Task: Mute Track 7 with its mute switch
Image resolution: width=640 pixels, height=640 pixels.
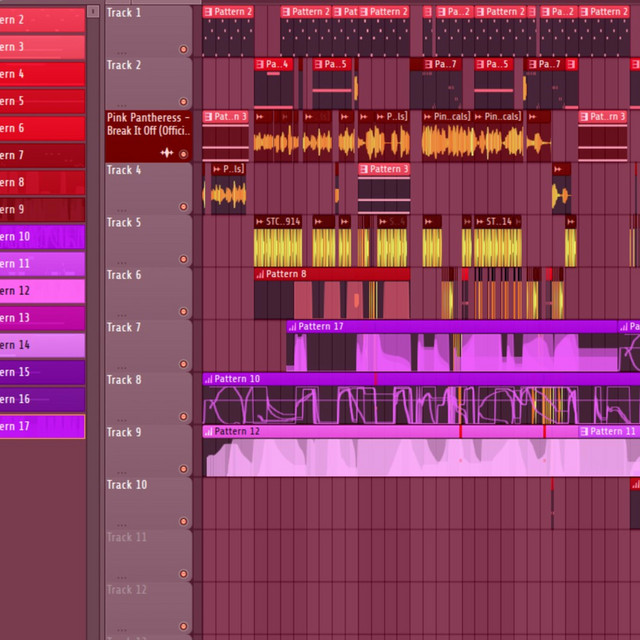Action: 184,364
